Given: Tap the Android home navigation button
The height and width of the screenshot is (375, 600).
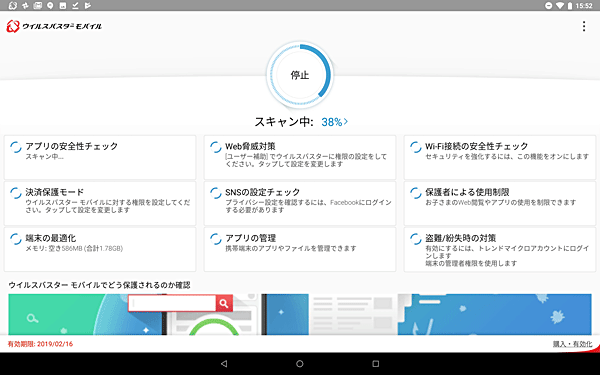Looking at the screenshot, I should click(300, 364).
